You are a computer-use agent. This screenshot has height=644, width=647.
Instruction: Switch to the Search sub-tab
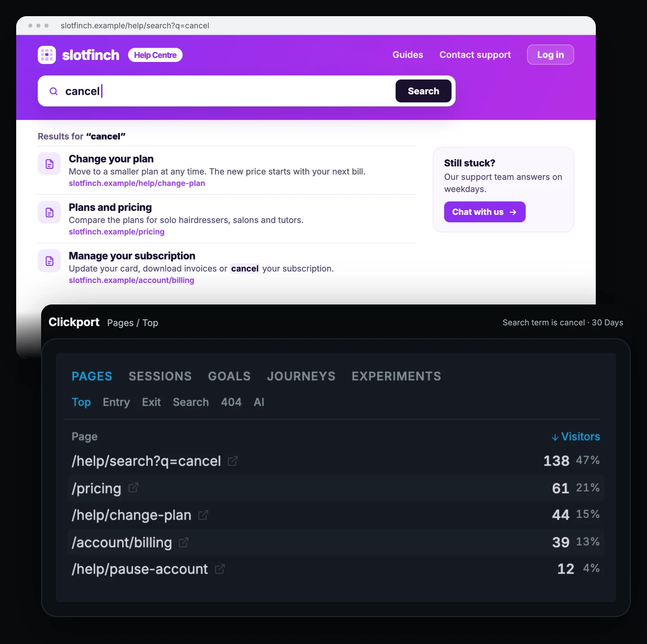coord(191,402)
